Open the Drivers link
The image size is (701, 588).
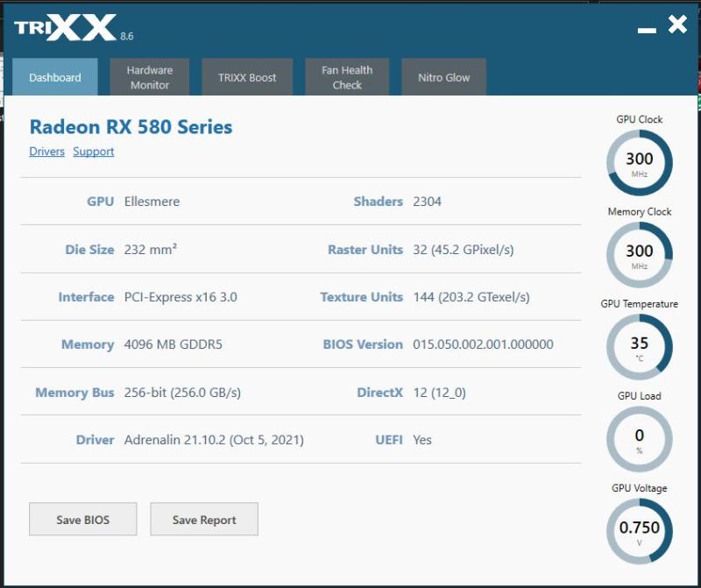tap(47, 152)
